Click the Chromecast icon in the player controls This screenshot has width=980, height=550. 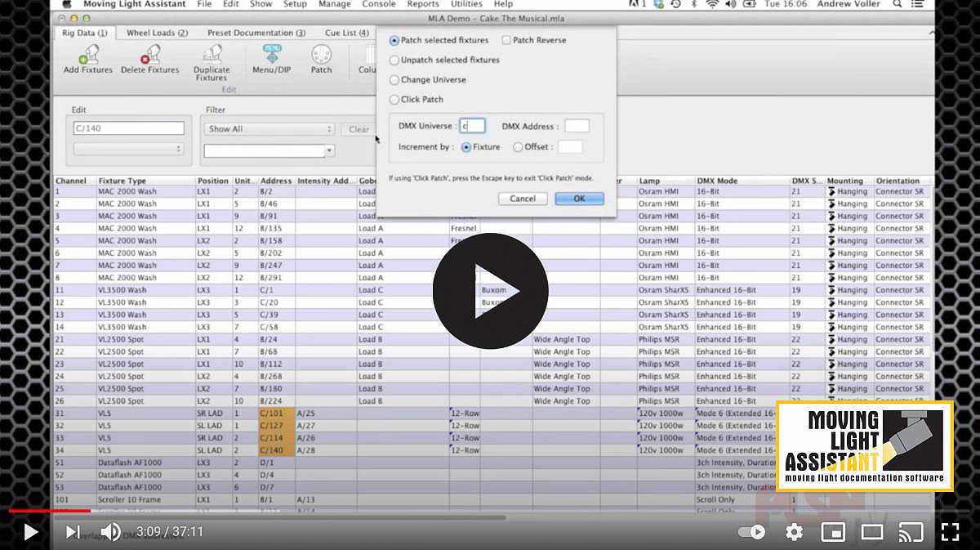911,532
